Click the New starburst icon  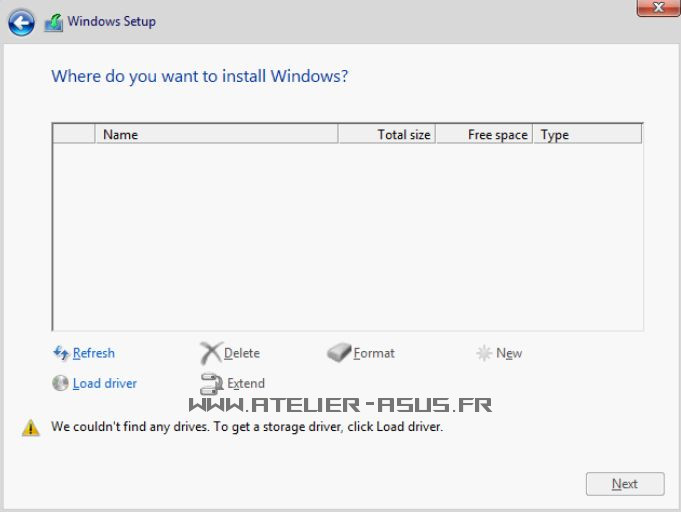click(484, 353)
